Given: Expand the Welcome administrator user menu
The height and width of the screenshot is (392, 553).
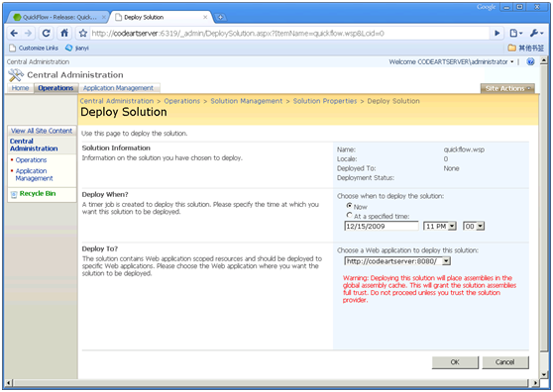Looking at the screenshot, I should [x=451, y=61].
